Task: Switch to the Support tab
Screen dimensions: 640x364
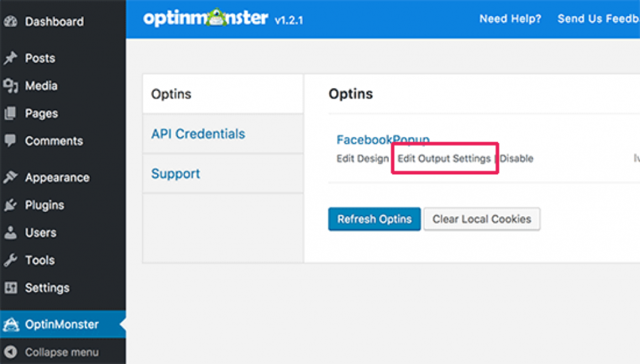Action: tap(223, 174)
